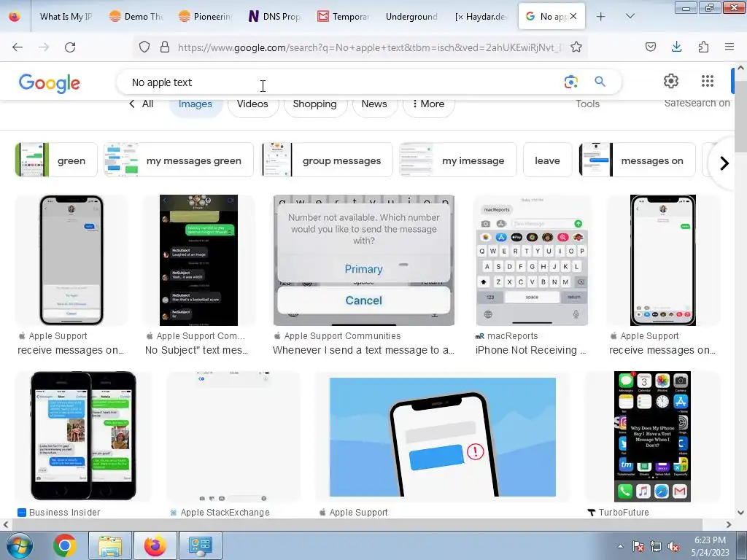Switch to the 'DNS Prop' browser tab

[275, 17]
